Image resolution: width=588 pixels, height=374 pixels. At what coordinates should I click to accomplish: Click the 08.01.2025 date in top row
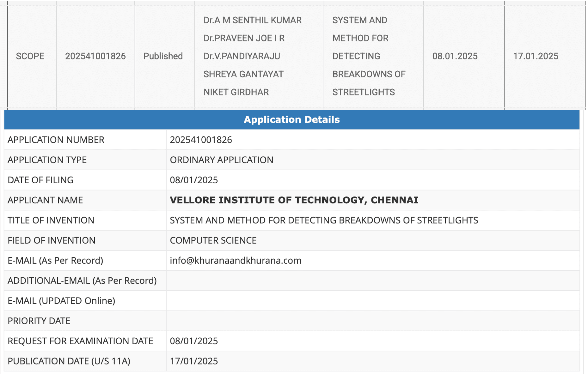tap(455, 56)
